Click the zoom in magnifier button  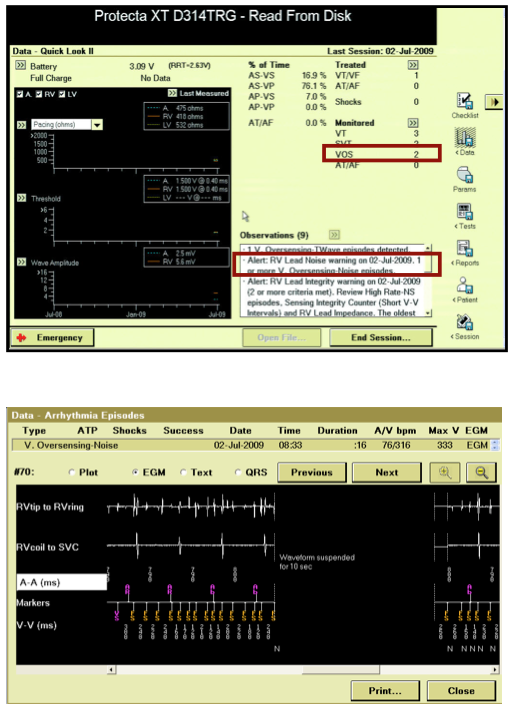pos(445,472)
